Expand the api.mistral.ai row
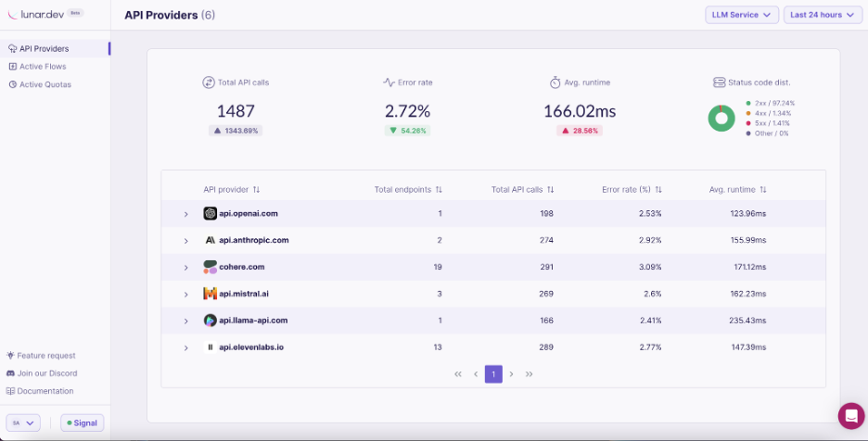 coord(186,295)
